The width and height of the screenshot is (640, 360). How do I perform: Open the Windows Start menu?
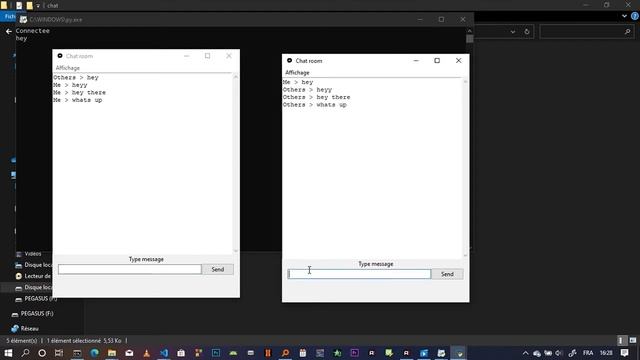8,353
